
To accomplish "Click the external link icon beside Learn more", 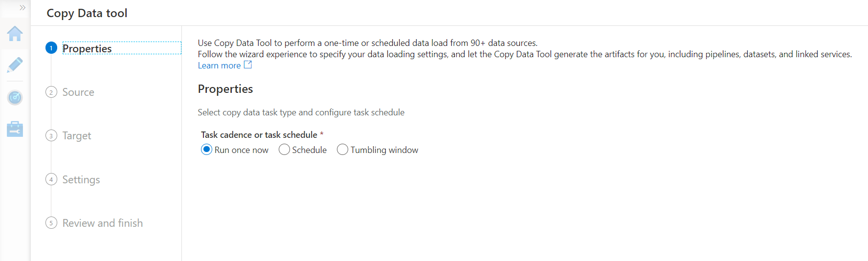I will [248, 65].
